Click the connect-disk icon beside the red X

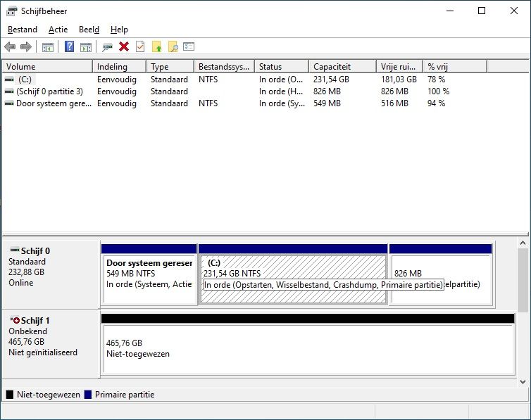[x=107, y=47]
